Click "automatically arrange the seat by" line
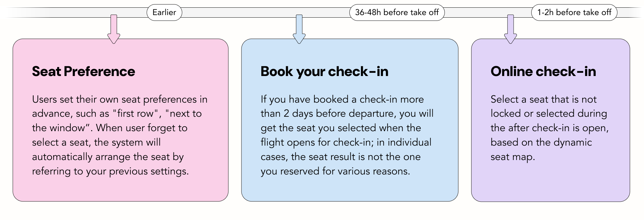Screen dimensions: 644x220 click(108, 157)
